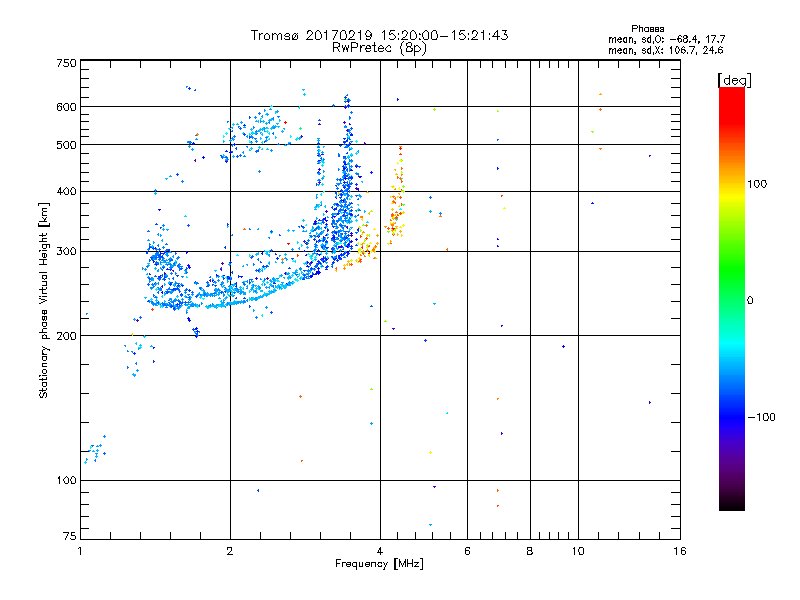Click y-axis tick label '300'
Viewport: 800px width, 600px height.
(66, 252)
